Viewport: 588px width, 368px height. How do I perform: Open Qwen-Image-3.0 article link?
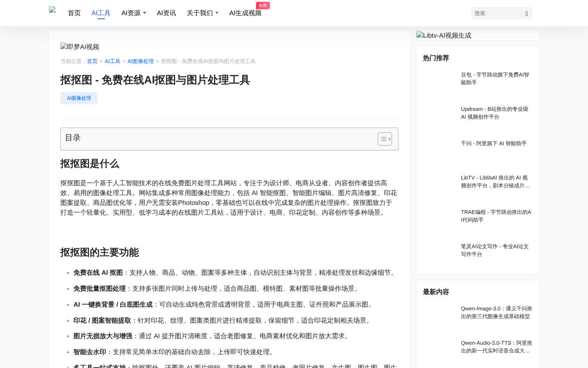tap(497, 312)
